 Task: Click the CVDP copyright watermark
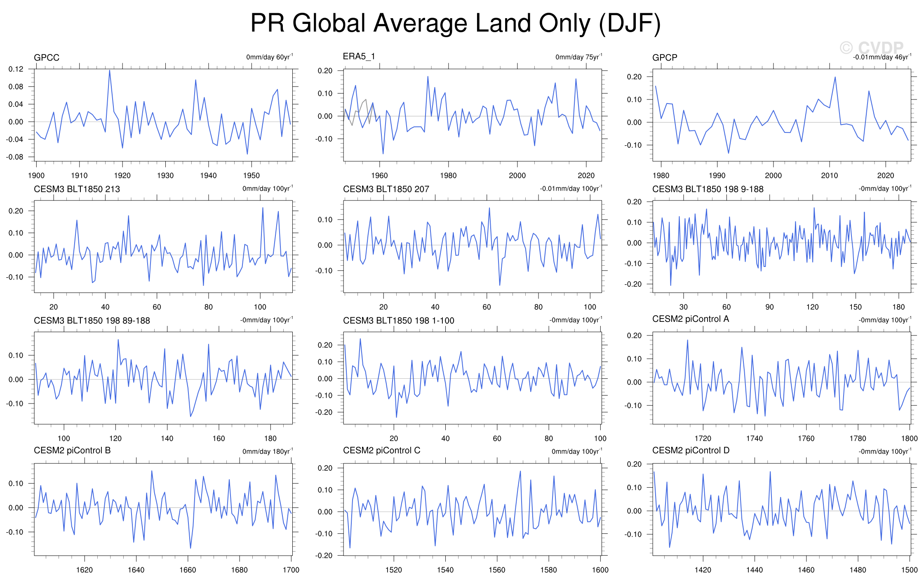coord(872,48)
